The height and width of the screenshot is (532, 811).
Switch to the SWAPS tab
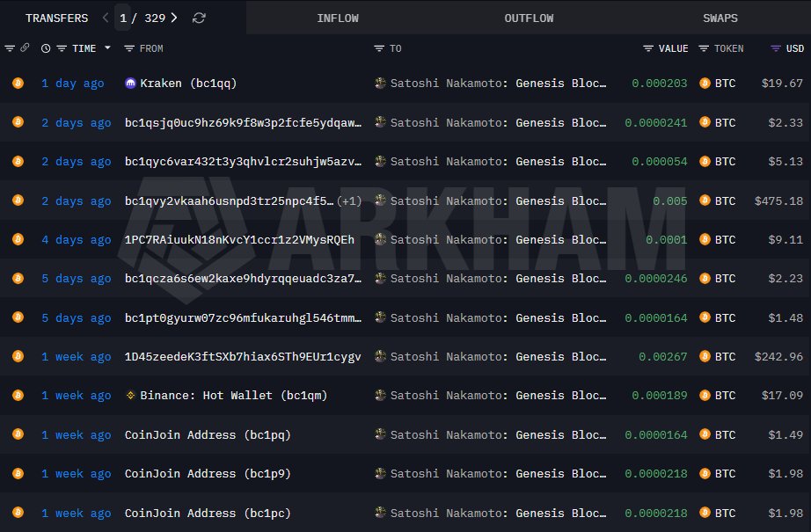coord(720,18)
